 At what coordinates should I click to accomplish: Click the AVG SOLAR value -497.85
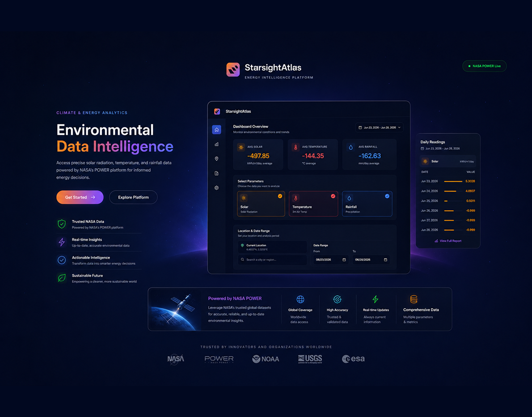(x=258, y=156)
